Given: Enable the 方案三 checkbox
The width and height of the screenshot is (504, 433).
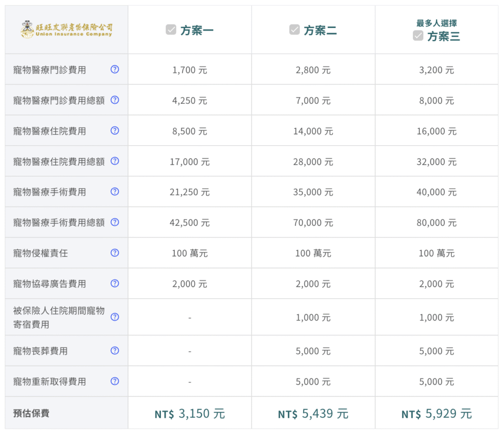Looking at the screenshot, I should 418,35.
